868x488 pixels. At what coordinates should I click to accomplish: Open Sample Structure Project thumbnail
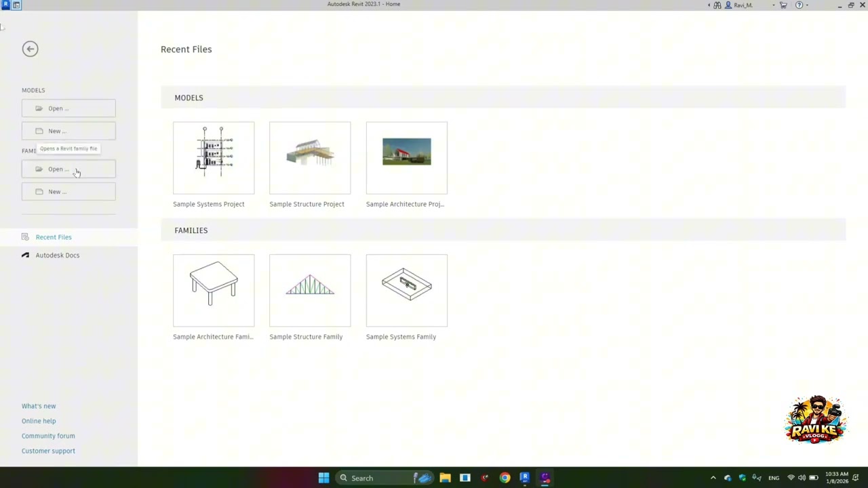pos(310,158)
